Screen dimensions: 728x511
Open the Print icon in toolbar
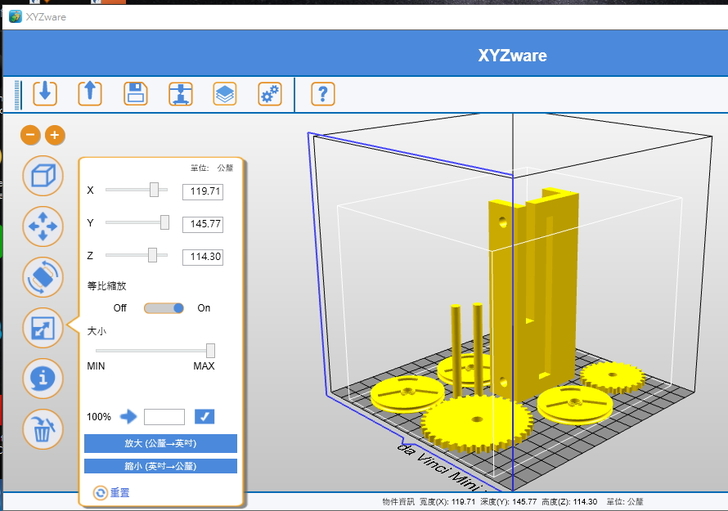pos(180,93)
